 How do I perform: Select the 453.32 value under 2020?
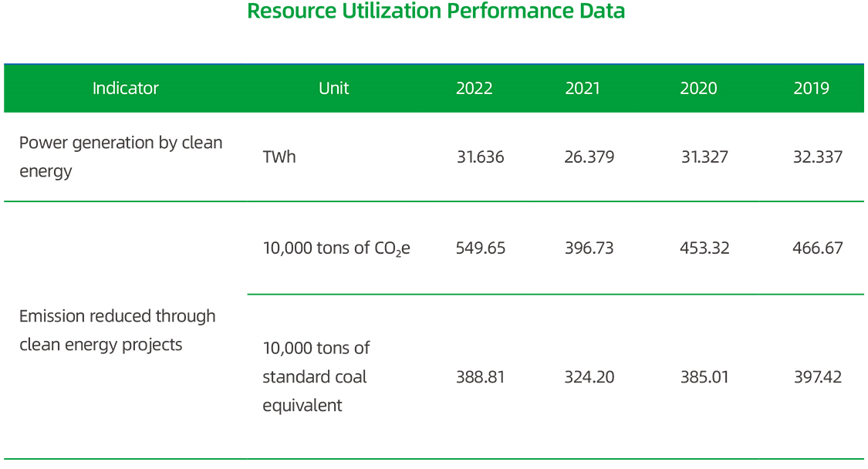tap(705, 248)
